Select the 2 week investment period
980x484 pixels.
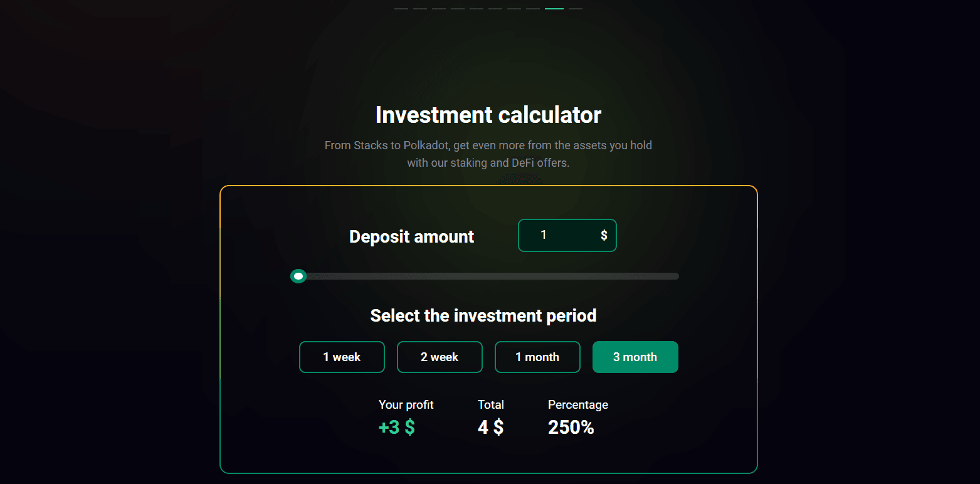click(x=440, y=357)
